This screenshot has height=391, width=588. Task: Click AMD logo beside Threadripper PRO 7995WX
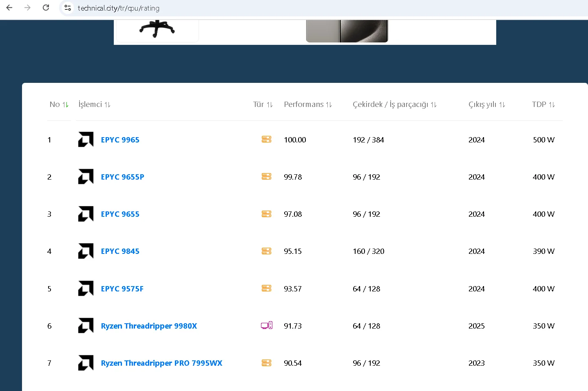(x=86, y=363)
